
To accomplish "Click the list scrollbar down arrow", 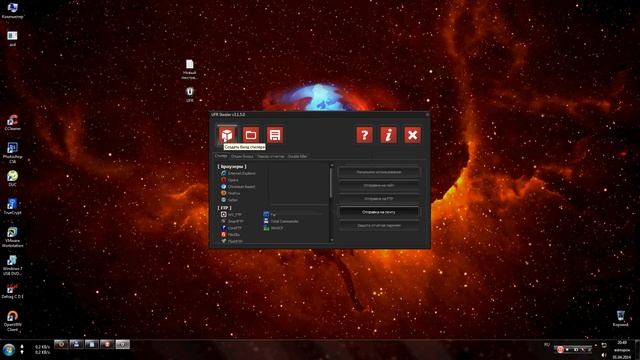I will click(x=331, y=240).
